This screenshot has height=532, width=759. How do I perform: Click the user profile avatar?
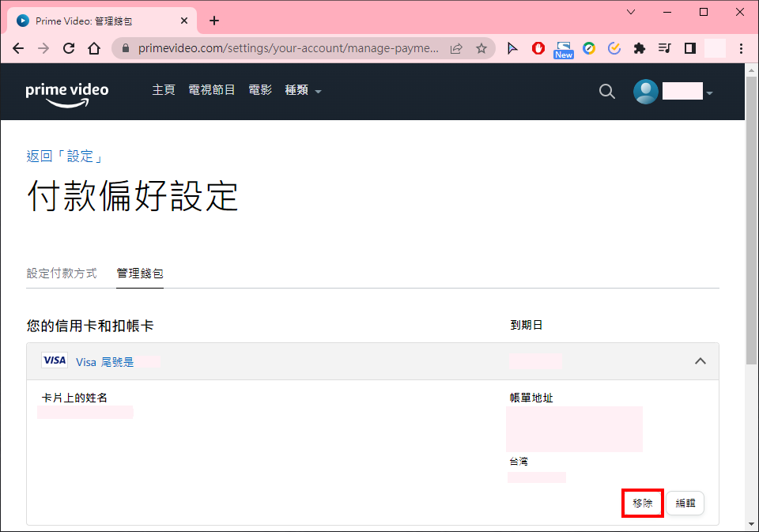point(646,91)
